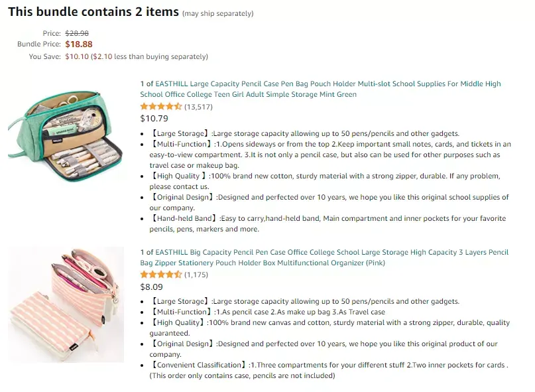Click the 'This bundle contains 2 items' heading
Viewport: 535px width, 392px height.
click(93, 12)
